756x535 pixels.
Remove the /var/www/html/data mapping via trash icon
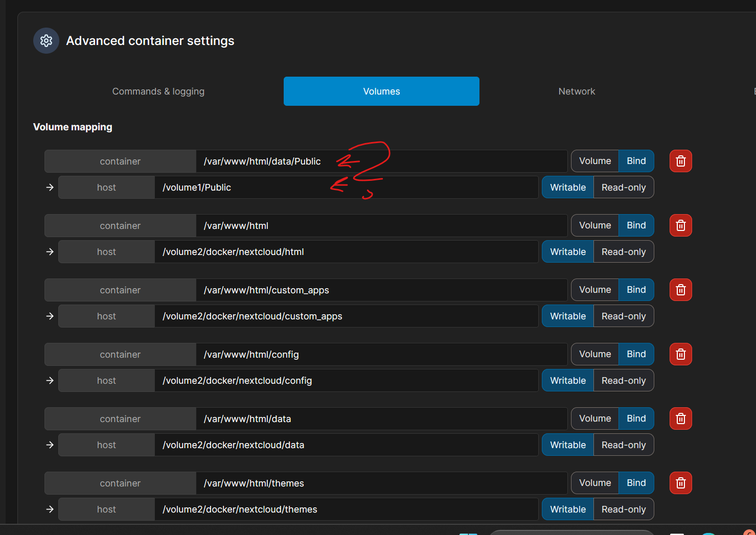click(680, 418)
